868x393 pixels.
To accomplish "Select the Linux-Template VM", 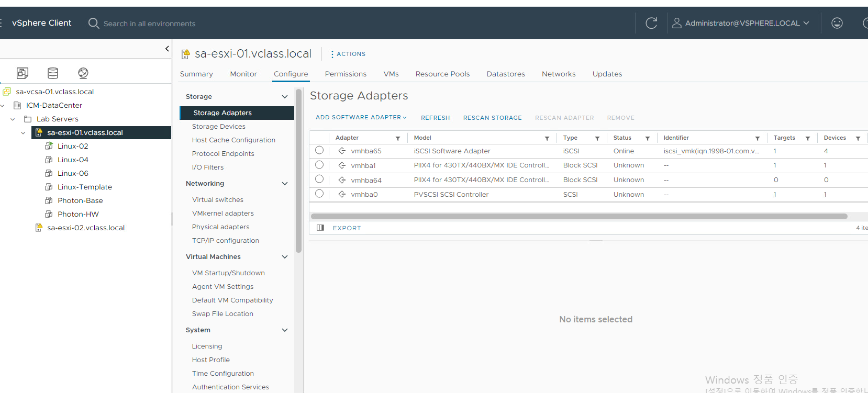I will pos(85,187).
